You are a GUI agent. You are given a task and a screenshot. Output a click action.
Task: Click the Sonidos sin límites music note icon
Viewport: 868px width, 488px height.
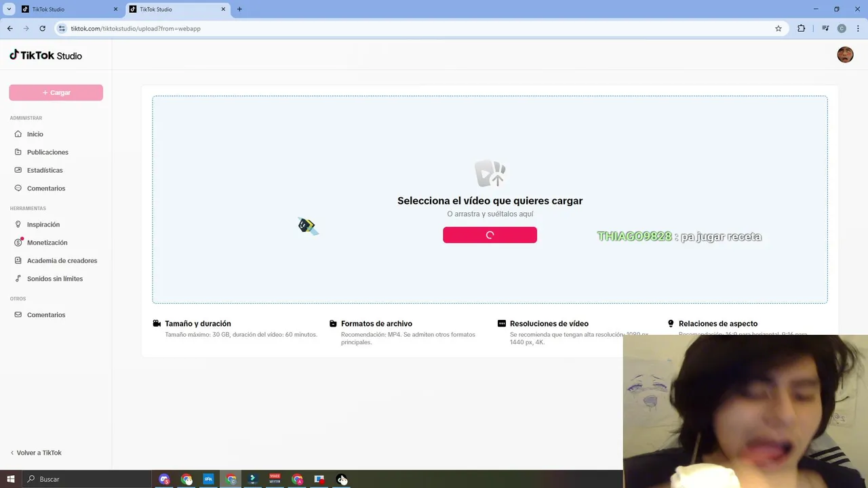tap(18, 279)
